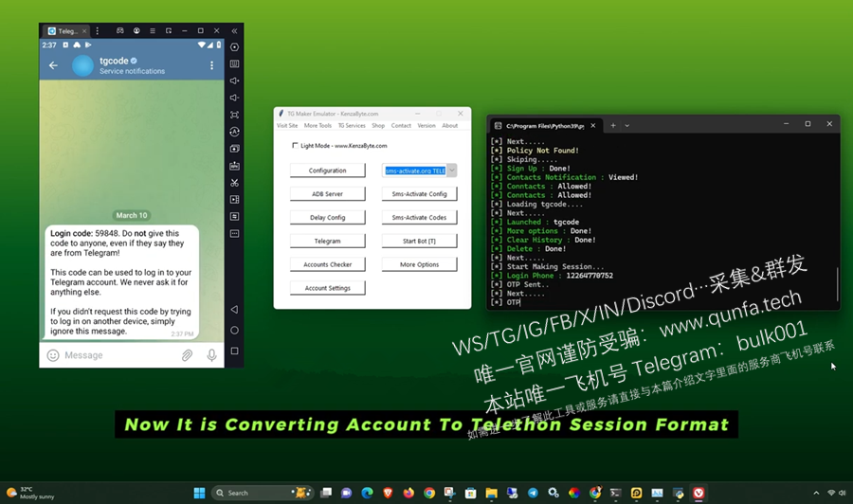Open Firefox from taskbar

point(408,493)
